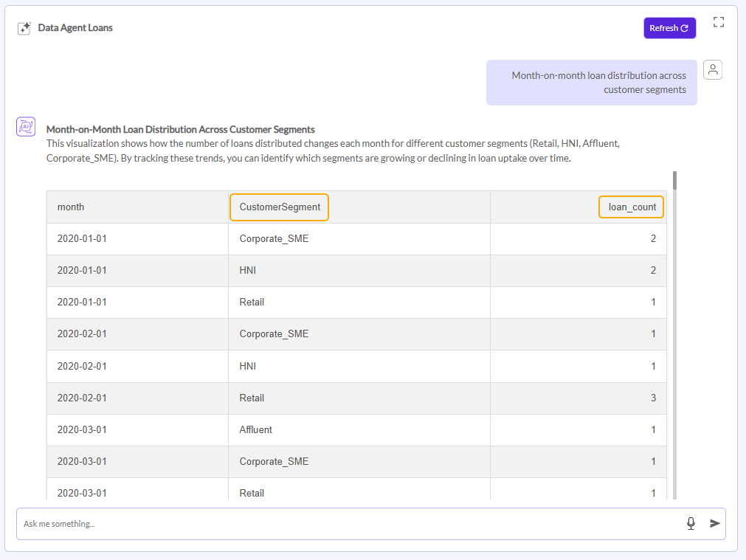Click the response title 'Month-on-Month Loan Distribution'
This screenshot has height=560, width=746.
(180, 129)
